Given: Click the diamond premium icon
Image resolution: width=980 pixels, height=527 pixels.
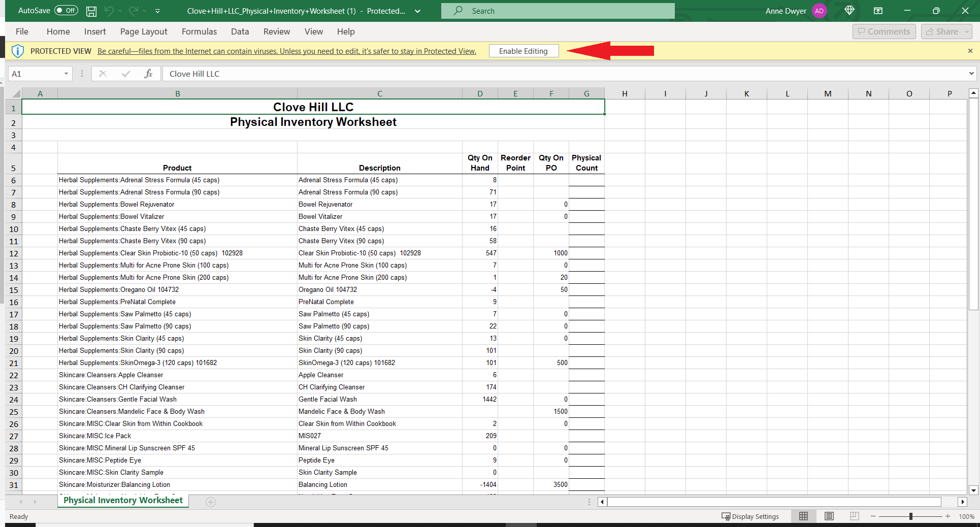Looking at the screenshot, I should click(849, 11).
